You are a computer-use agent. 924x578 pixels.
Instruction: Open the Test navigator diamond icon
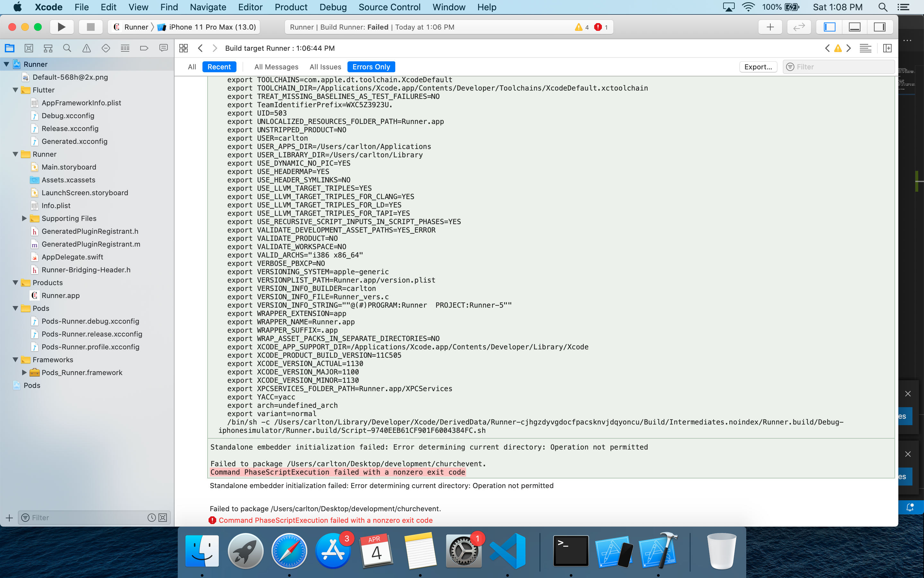(x=106, y=48)
